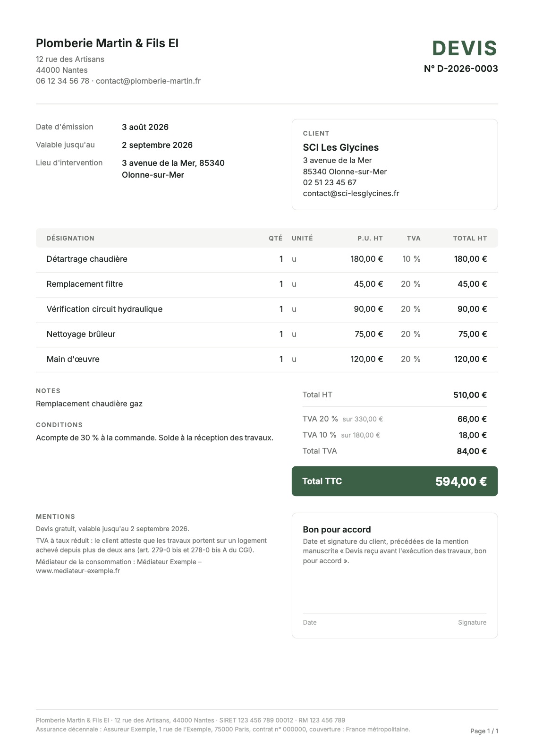Click the DEVIS title heading
This screenshot has height=756, width=534.
pos(465,48)
